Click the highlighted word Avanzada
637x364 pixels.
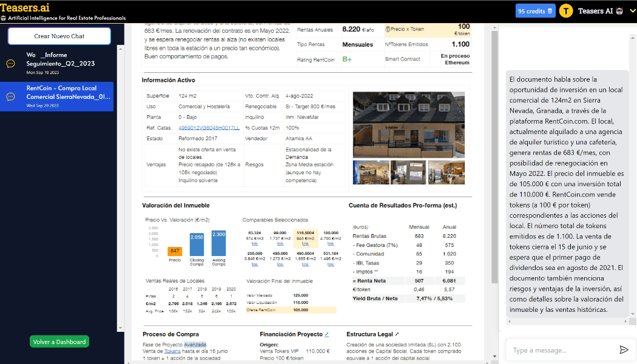(x=195, y=345)
